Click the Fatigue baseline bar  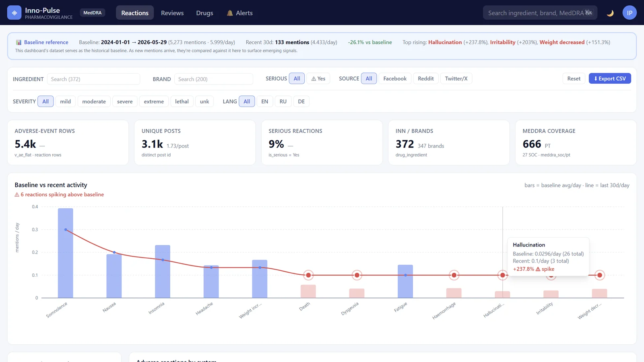(405, 281)
